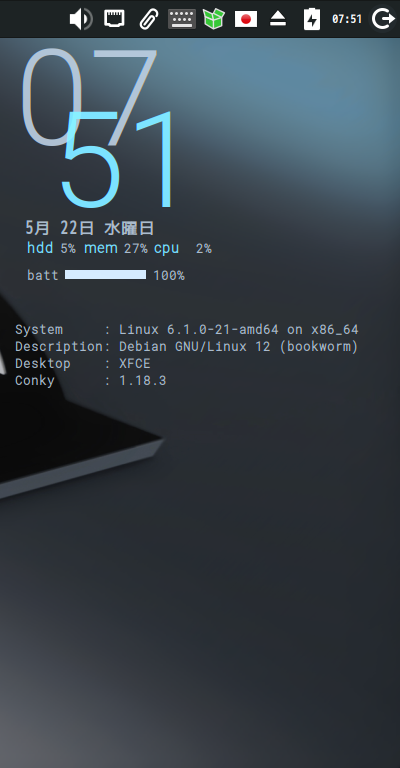The height and width of the screenshot is (768, 400).
Task: Click the date text 5月 22日 水曜日
Action: point(90,228)
